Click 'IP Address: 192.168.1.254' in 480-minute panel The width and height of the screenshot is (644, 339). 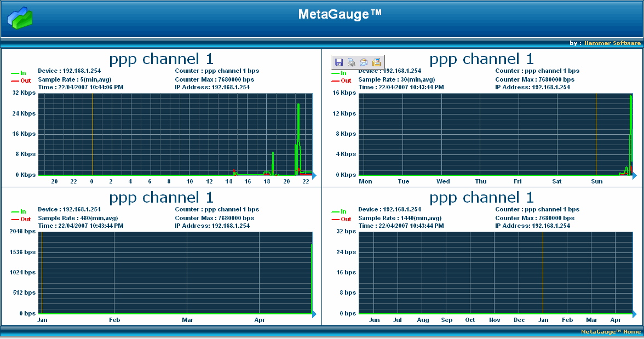pyautogui.click(x=212, y=226)
